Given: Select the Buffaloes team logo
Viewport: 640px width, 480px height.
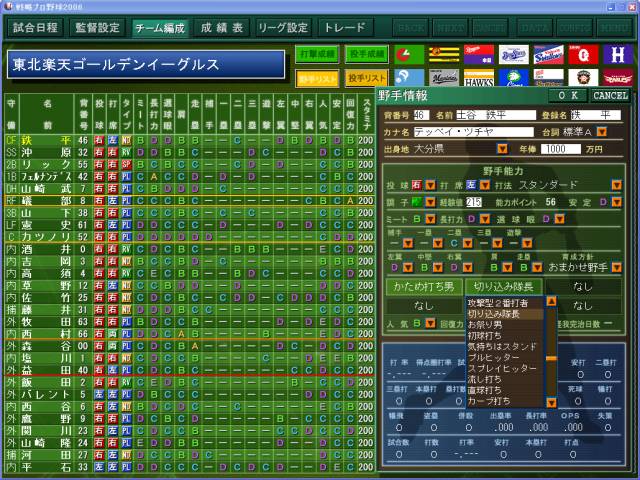Looking at the screenshot, I should [x=549, y=77].
